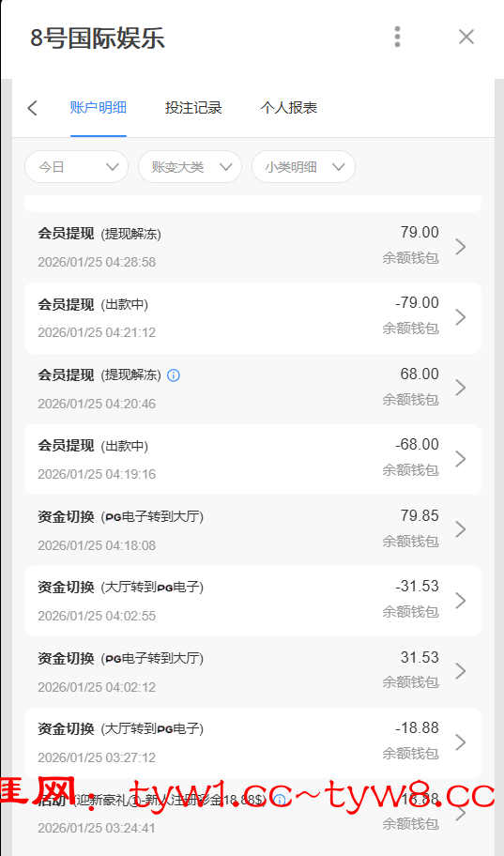Go back using the left arrow

pos(33,108)
